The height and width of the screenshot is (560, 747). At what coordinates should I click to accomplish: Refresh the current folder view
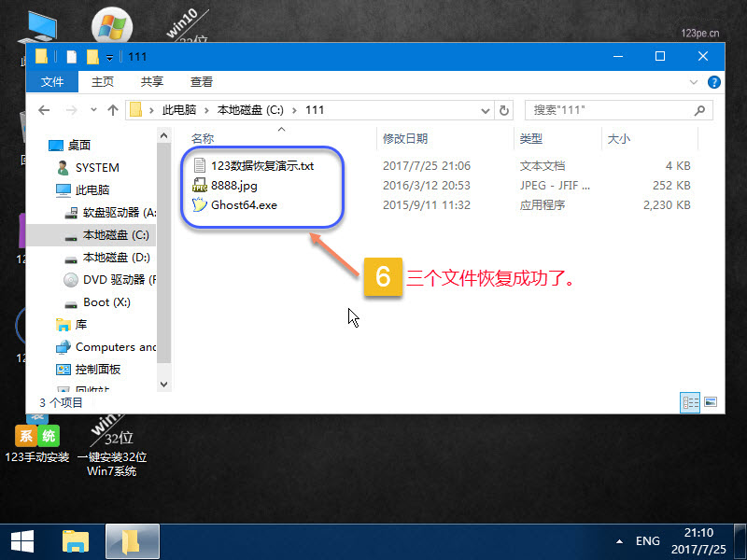(504, 110)
